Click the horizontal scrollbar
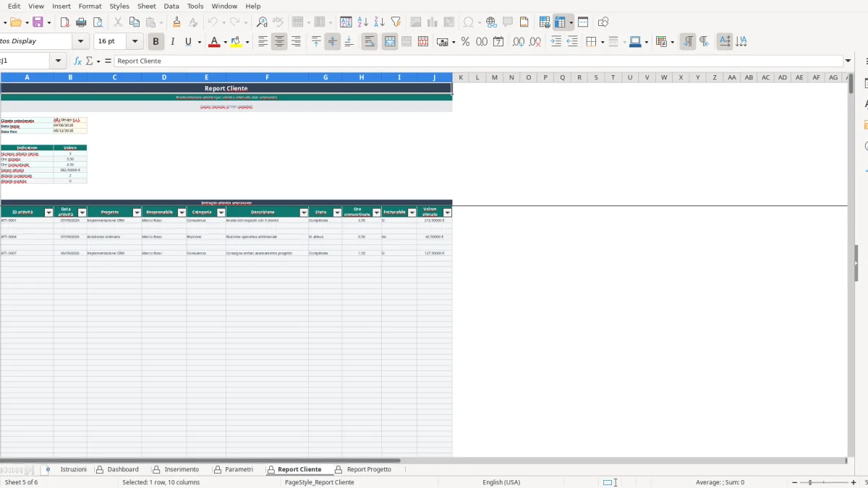Image resolution: width=868 pixels, height=488 pixels. click(x=200, y=461)
